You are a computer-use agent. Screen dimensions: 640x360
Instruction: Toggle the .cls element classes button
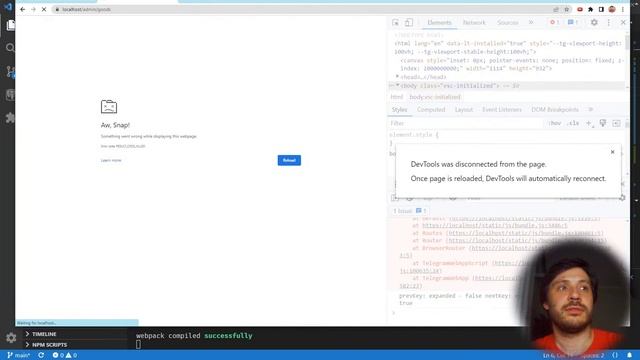(573, 123)
